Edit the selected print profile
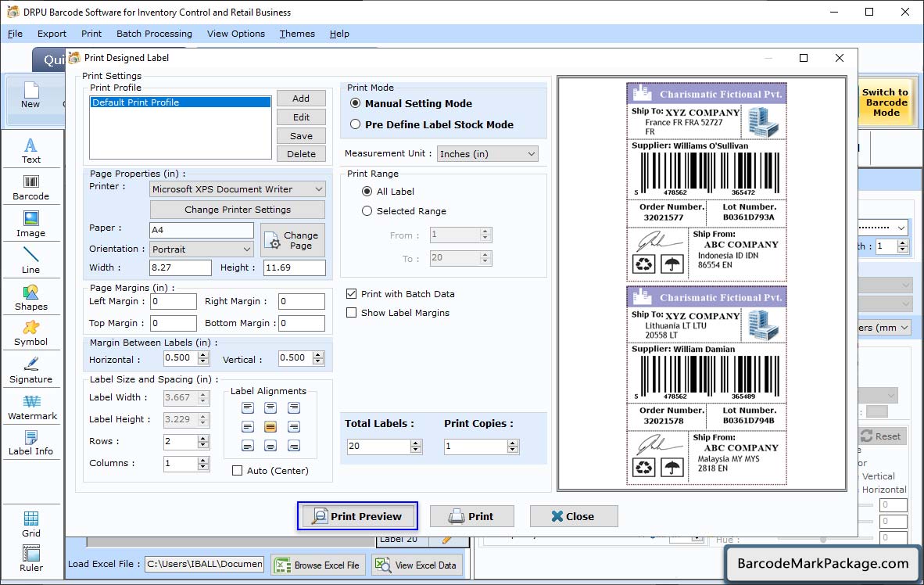Image resolution: width=924 pixels, height=585 pixels. (x=301, y=117)
